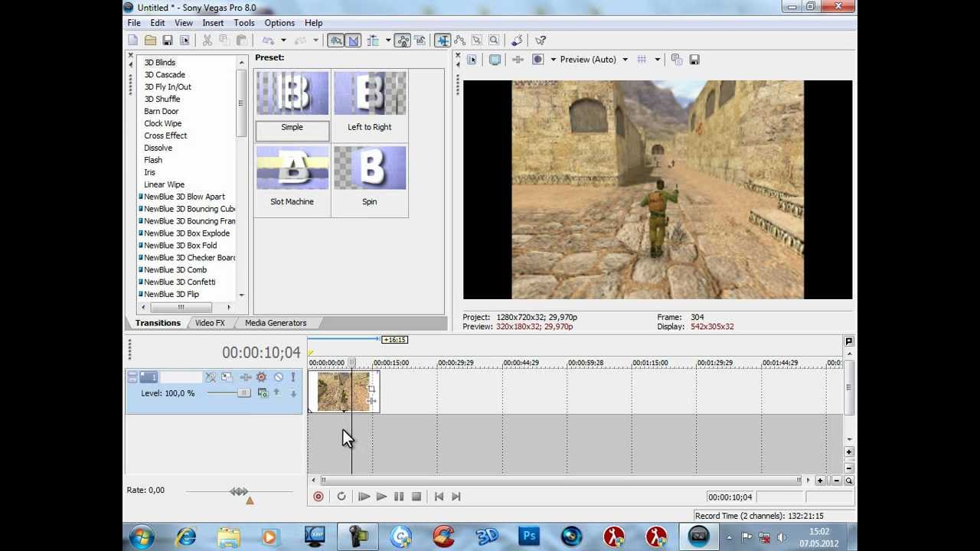980x551 pixels.
Task: Open the Undo history dropdown arrow
Action: [x=283, y=41]
